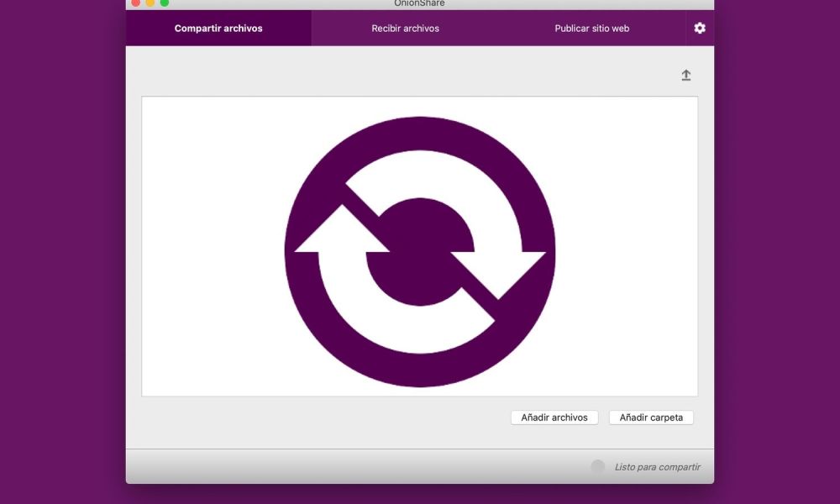This screenshot has height=504, width=840.
Task: Toggle the upload history arrow icon
Action: [x=685, y=76]
